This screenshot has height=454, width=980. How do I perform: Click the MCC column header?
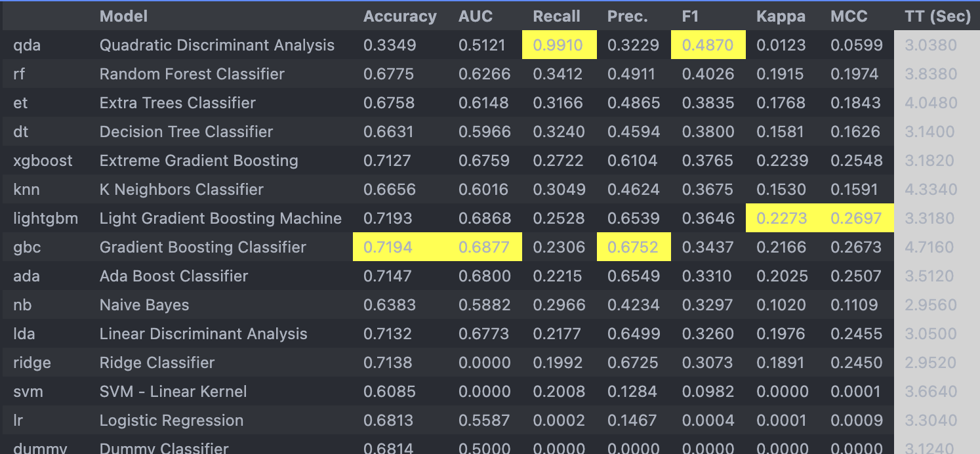(x=849, y=16)
